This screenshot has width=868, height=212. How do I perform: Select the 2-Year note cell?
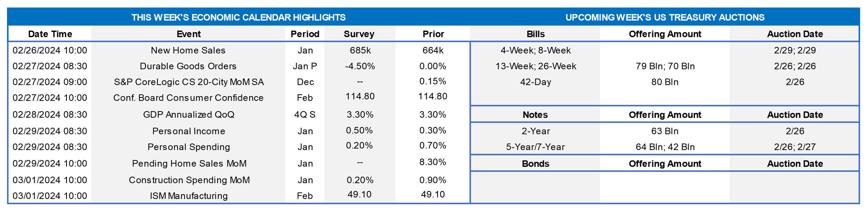click(x=535, y=131)
